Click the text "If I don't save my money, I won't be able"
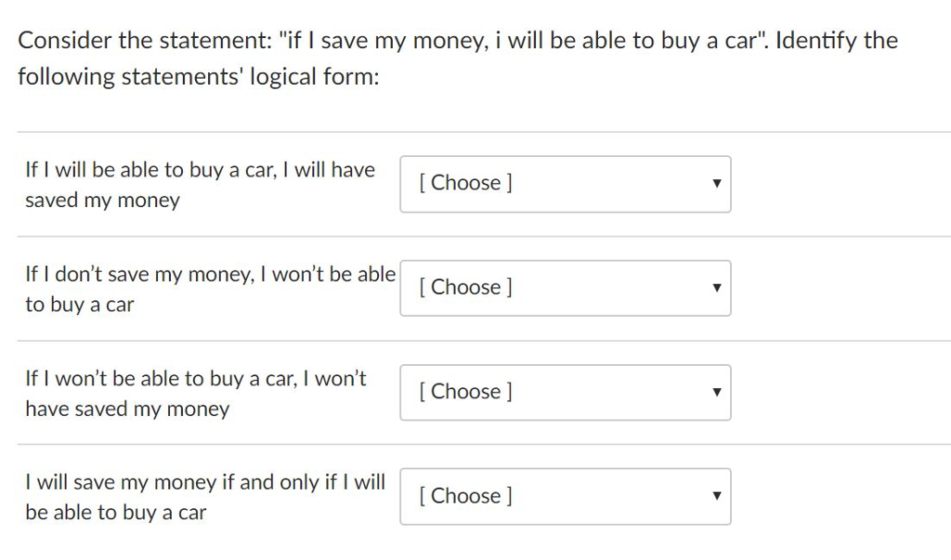The width and height of the screenshot is (951, 560). (x=210, y=274)
